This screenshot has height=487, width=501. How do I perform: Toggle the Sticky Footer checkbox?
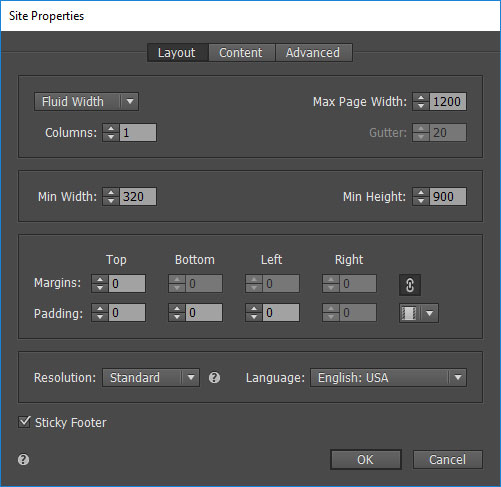coord(24,422)
